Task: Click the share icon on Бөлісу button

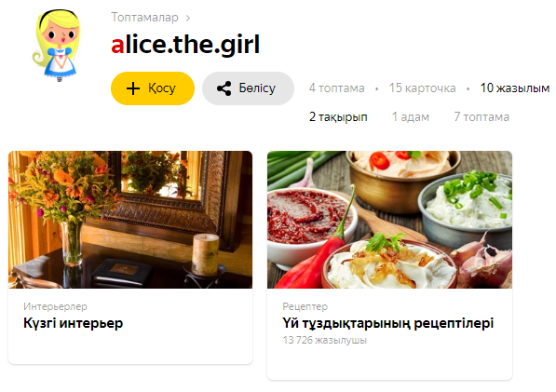Action: click(x=224, y=88)
